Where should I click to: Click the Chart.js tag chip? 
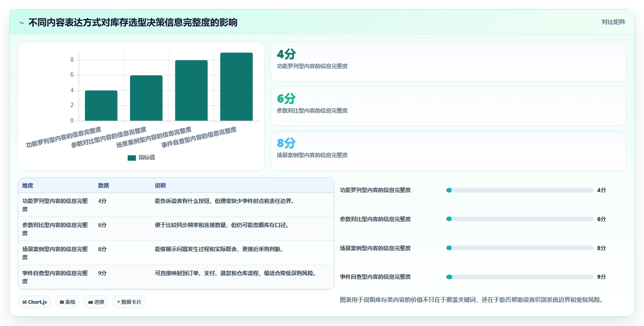point(35,302)
